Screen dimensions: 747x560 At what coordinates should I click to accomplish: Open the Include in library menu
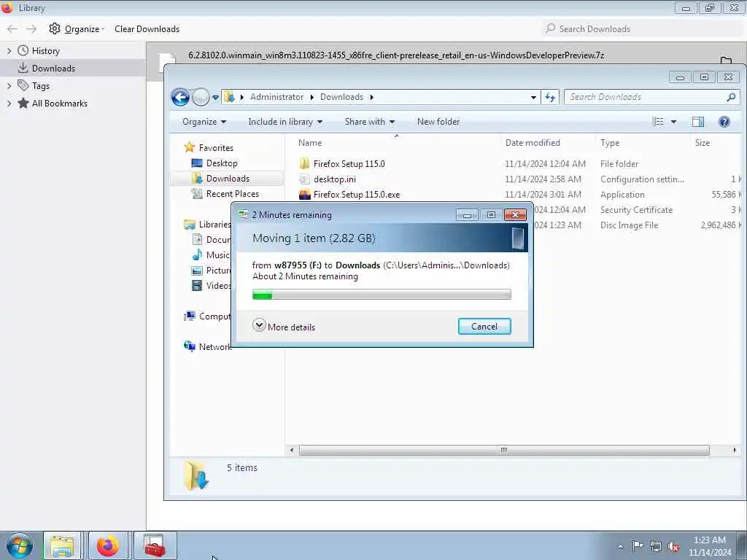coord(285,122)
